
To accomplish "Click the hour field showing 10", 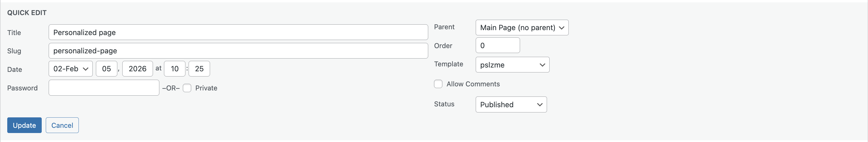I will 174,69.
